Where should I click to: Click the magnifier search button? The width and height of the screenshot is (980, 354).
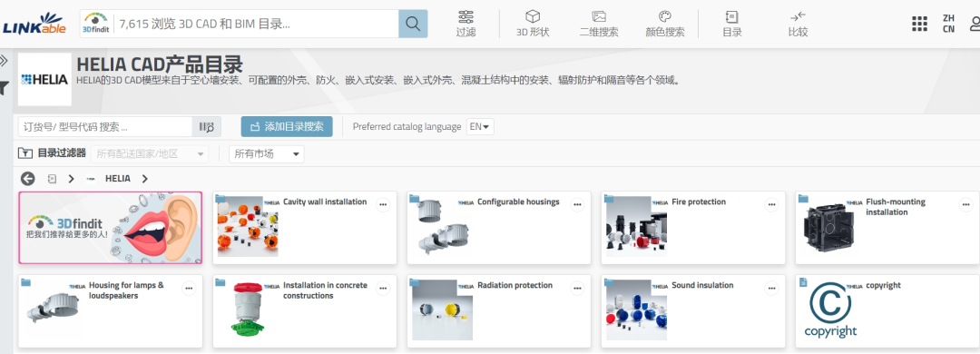click(413, 24)
